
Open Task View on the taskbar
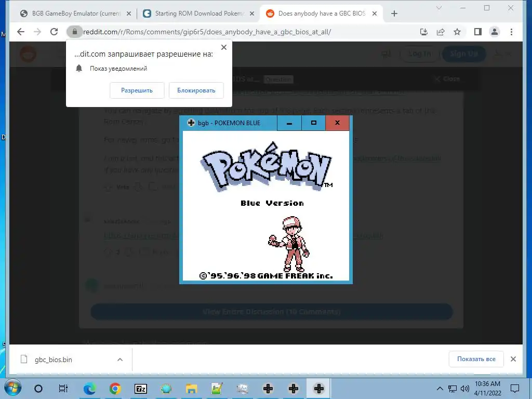click(63, 389)
